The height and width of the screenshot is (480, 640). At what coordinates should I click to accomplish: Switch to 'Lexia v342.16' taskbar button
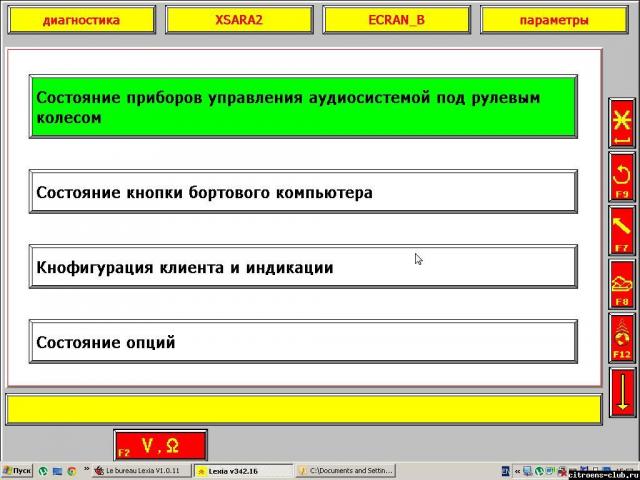point(243,471)
